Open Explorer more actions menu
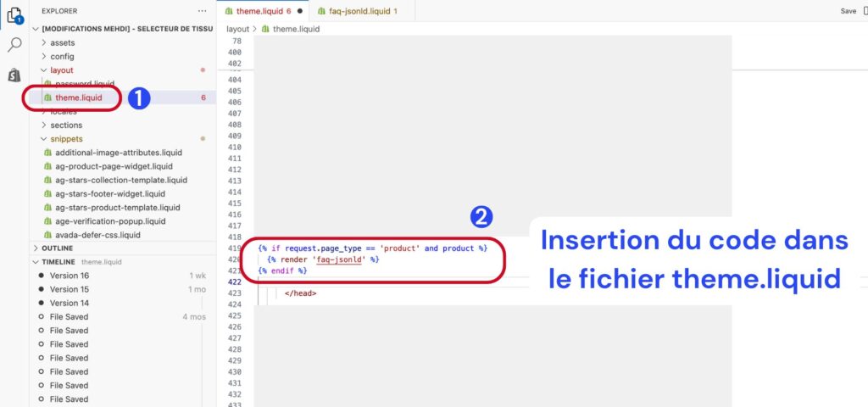The image size is (868, 407). (x=202, y=11)
